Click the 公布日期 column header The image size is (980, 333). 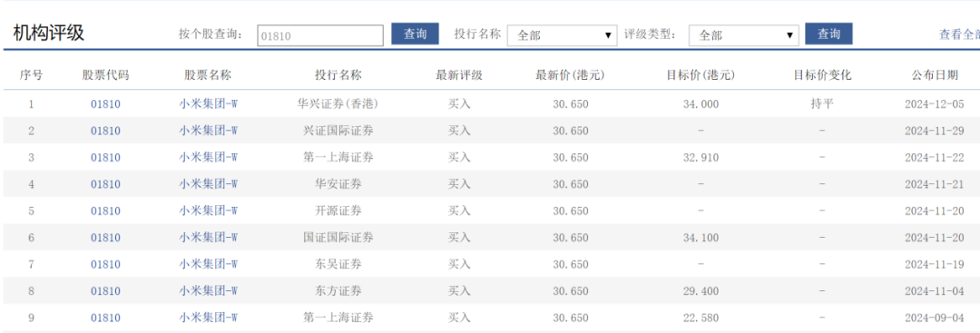[935, 75]
